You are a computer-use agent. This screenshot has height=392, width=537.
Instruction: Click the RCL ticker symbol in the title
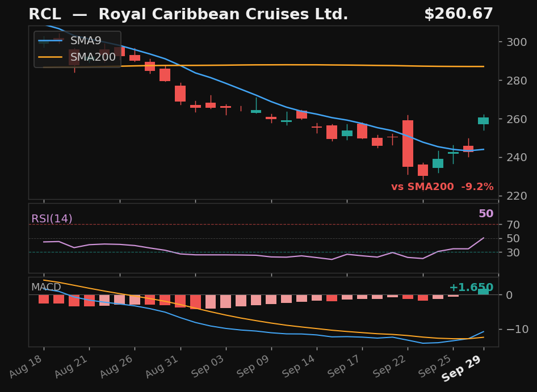[x=45, y=14]
